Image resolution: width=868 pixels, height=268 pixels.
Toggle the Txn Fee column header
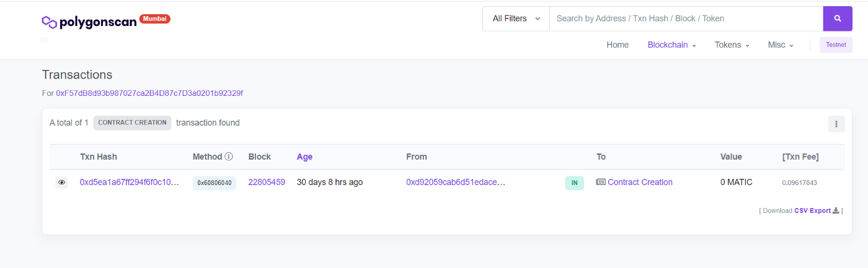[x=800, y=157]
